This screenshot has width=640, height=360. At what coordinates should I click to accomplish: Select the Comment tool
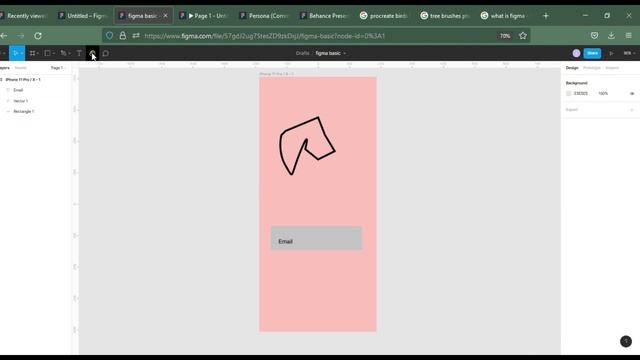pos(106,53)
